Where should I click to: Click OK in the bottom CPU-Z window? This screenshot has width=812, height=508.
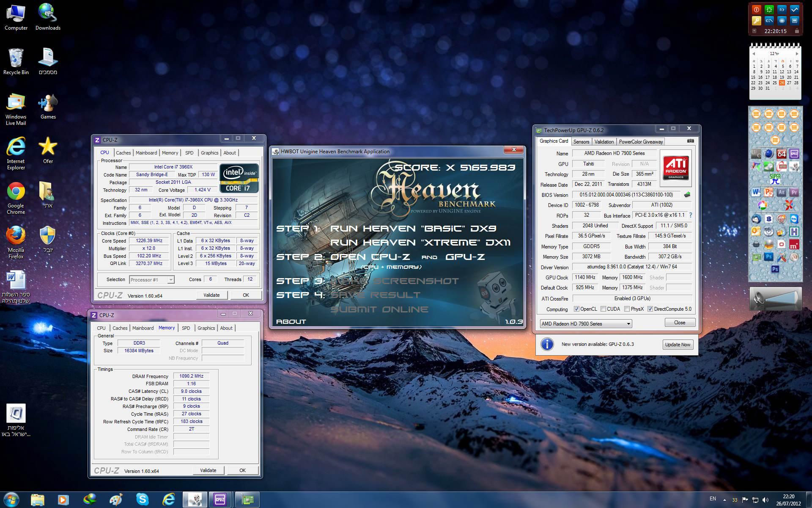[242, 470]
